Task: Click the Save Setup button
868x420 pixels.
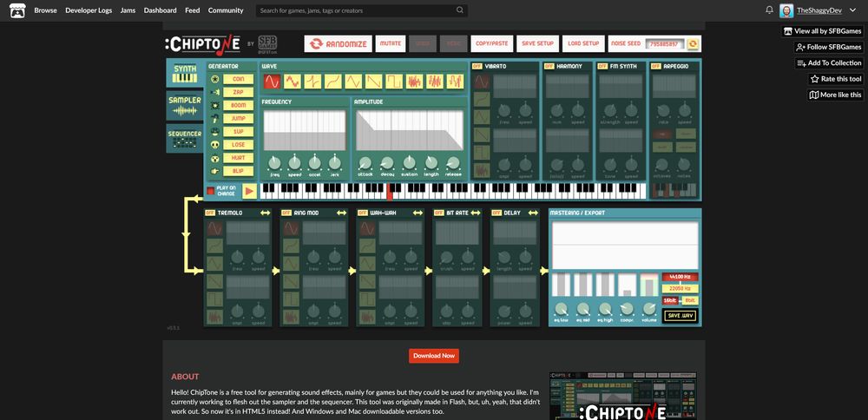Action: [537, 43]
